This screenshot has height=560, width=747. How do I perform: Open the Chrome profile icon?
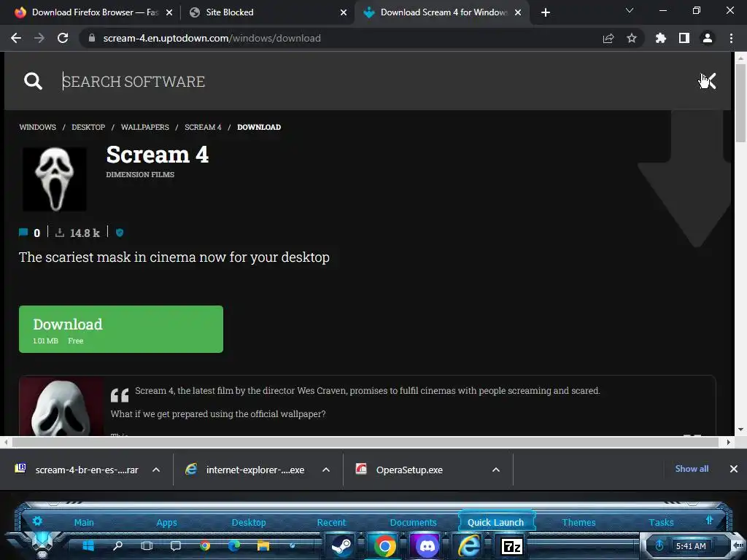[x=708, y=38]
